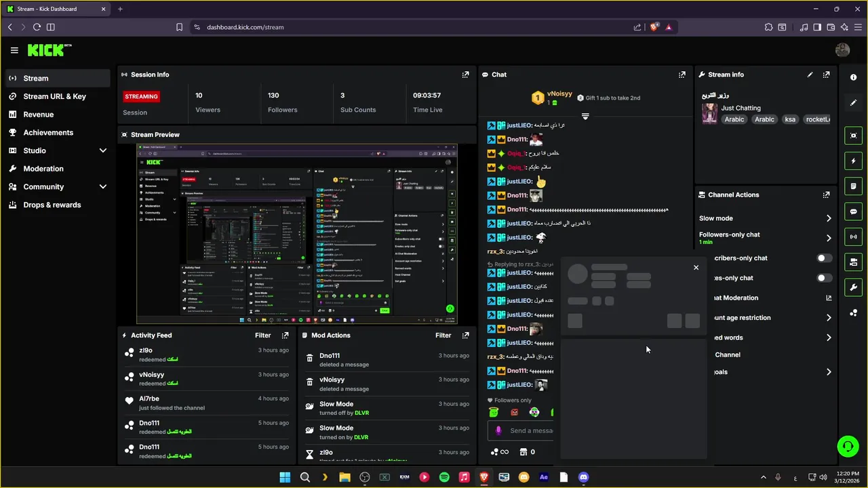Pop out the Mod Actions panel
868x488 pixels.
click(465, 335)
